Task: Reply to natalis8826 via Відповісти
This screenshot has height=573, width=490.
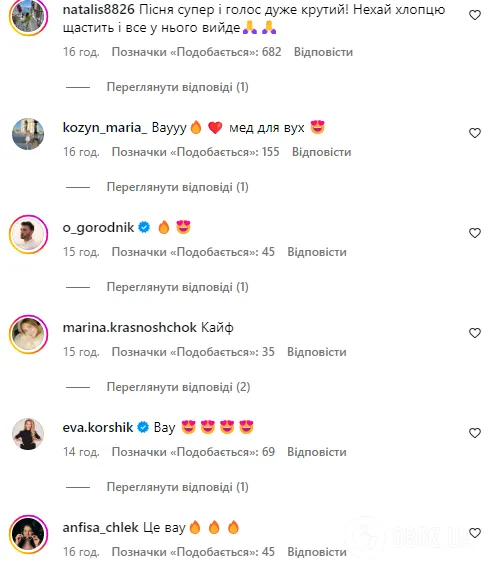Action: 323,52
